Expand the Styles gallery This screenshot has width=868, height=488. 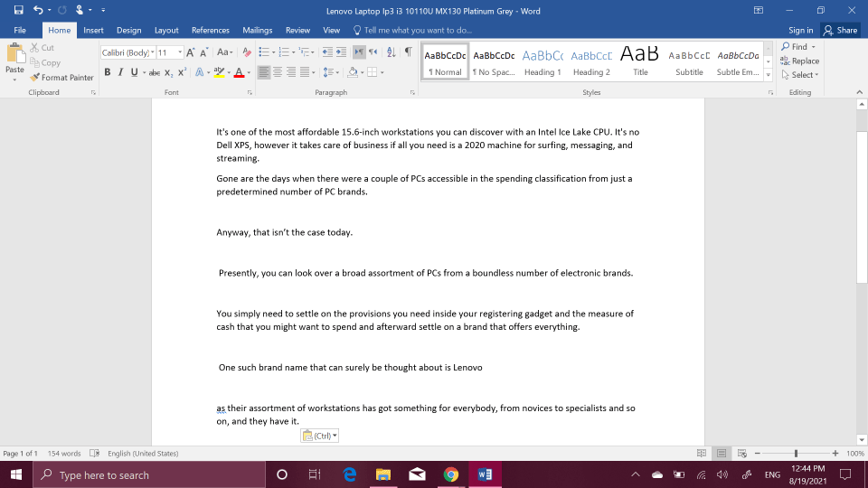(x=769, y=75)
